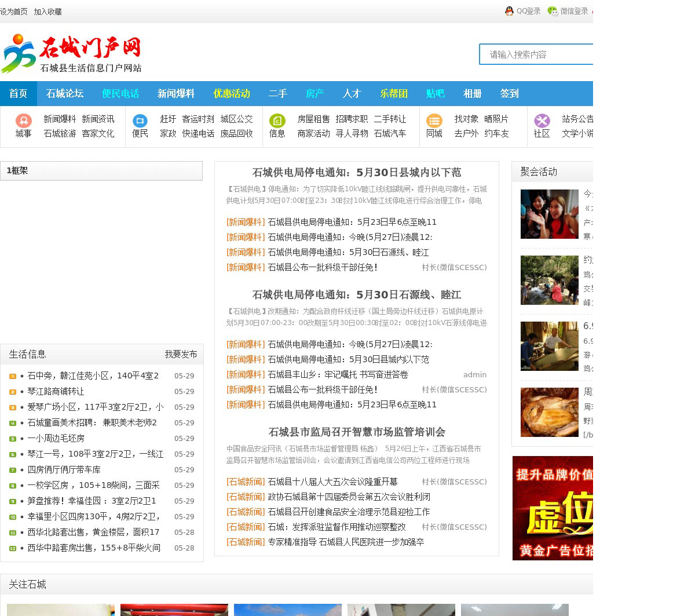Viewport: 695px width, 616px height.
Task: Open headline 石城县市监局召开智慧市场监管培训会
Action: [x=357, y=432]
